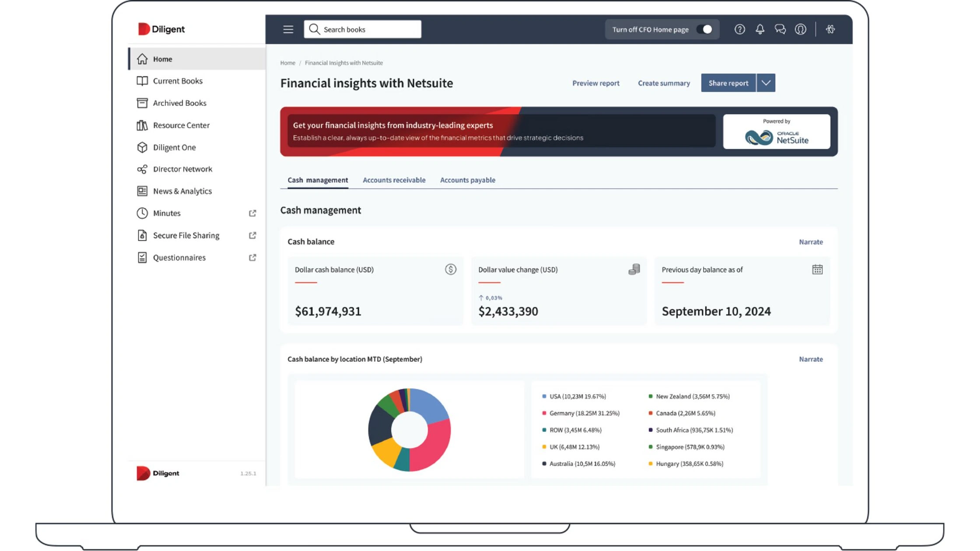This screenshot has width=980, height=551.
Task: Click Preview report link
Action: tap(595, 83)
